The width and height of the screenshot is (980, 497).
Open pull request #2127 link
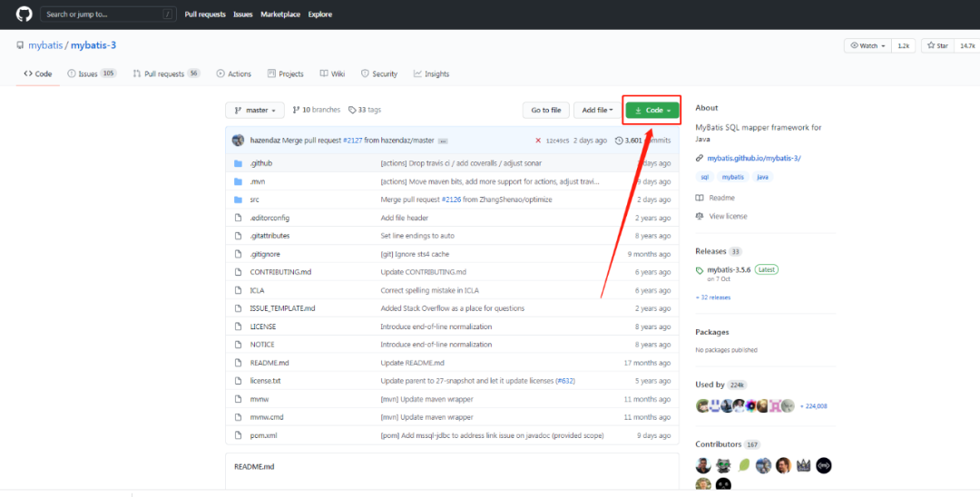352,141
